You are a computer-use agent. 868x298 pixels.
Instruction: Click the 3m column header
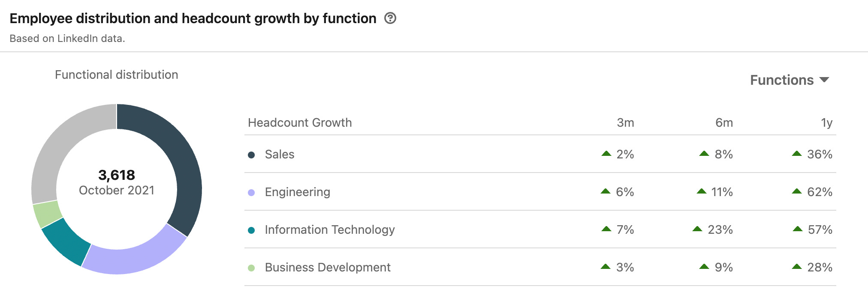point(625,122)
